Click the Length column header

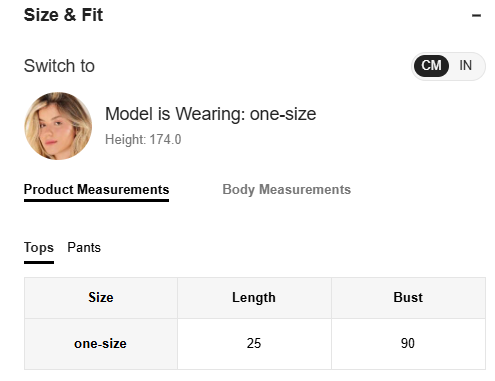[254, 298]
